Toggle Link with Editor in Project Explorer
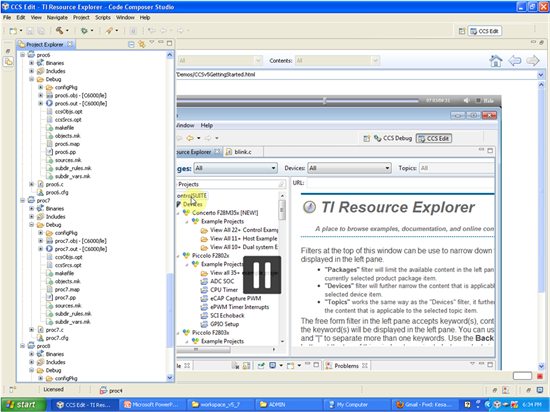 tap(142, 44)
